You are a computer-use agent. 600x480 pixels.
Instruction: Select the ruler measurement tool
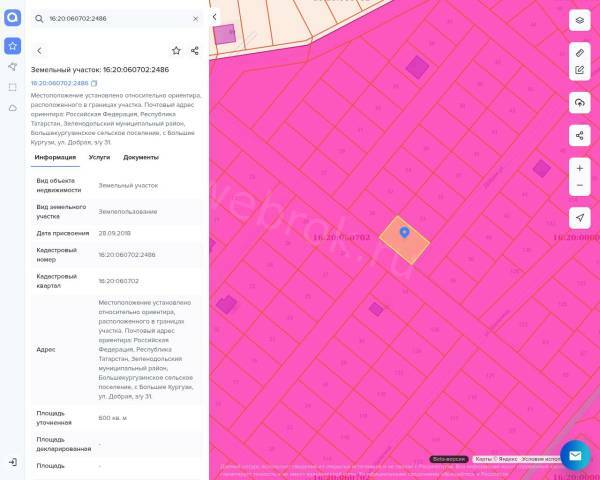[x=579, y=51]
